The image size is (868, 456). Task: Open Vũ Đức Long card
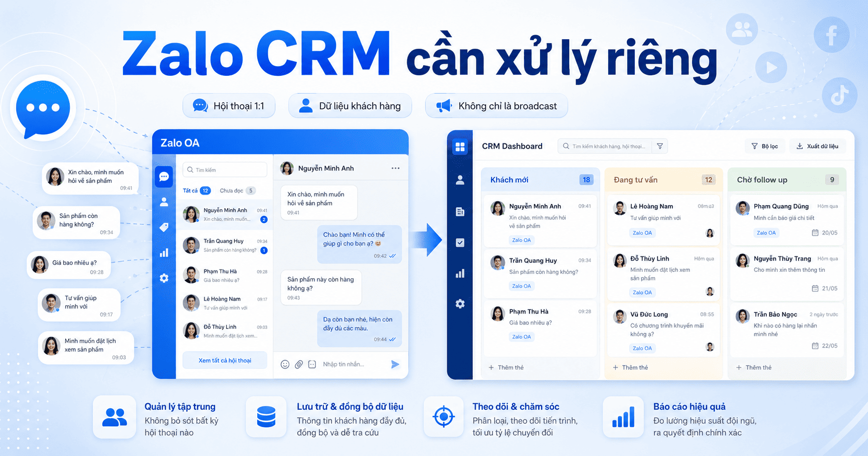[x=663, y=330]
